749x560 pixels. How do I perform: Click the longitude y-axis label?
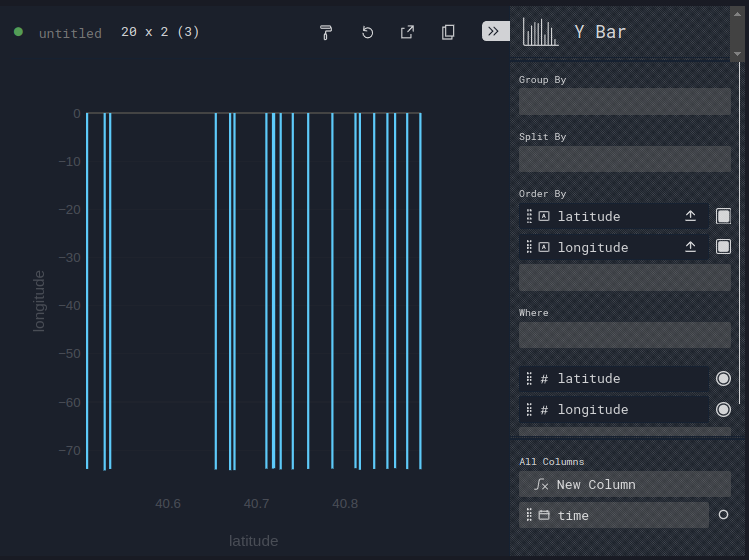click(x=39, y=301)
